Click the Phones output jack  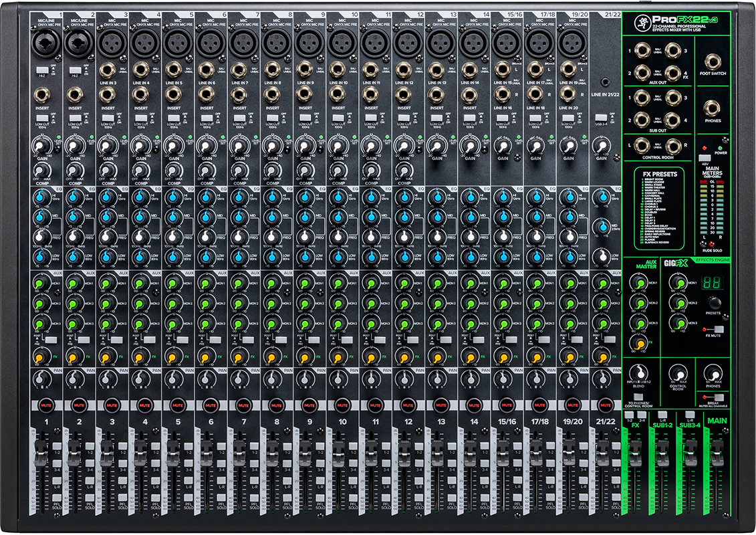(x=713, y=108)
